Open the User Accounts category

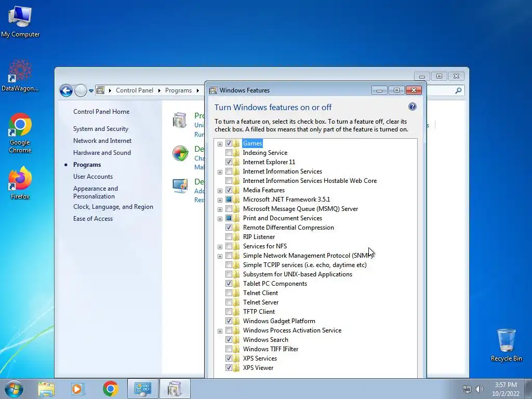click(93, 177)
